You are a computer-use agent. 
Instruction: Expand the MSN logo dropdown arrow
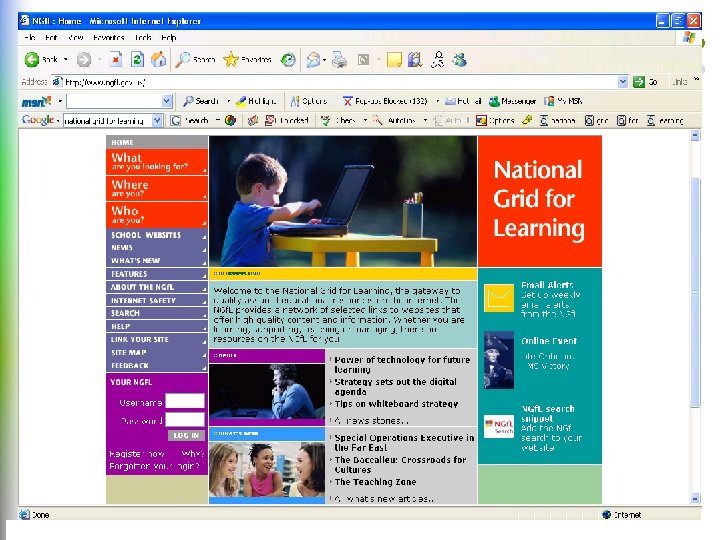click(x=59, y=101)
